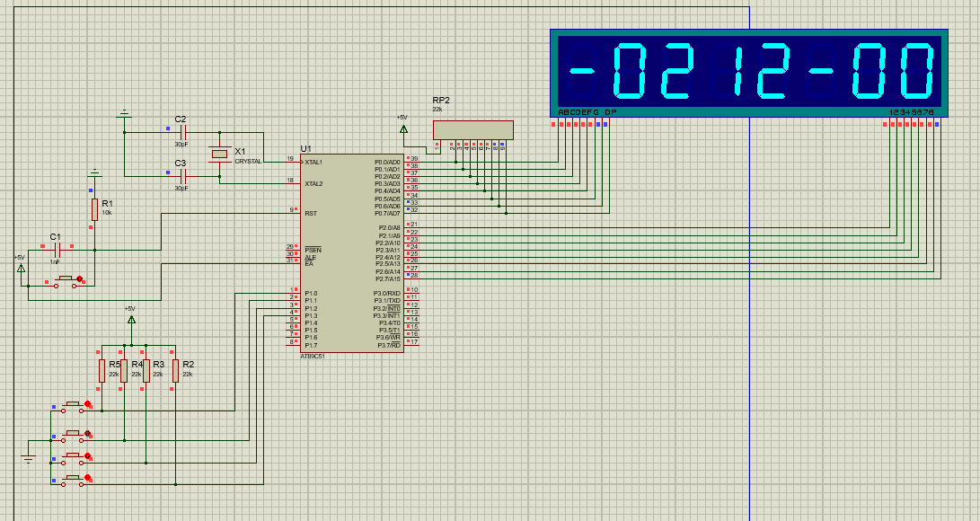Viewport: 980px width, 521px height.
Task: Select the RP2 resistor pack component
Action: pos(473,130)
